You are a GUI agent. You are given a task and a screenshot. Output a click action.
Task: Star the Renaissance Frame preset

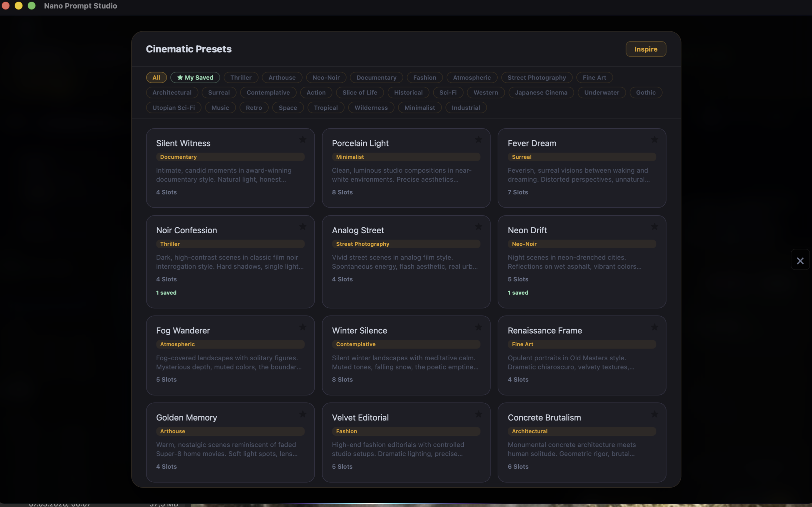655,327
